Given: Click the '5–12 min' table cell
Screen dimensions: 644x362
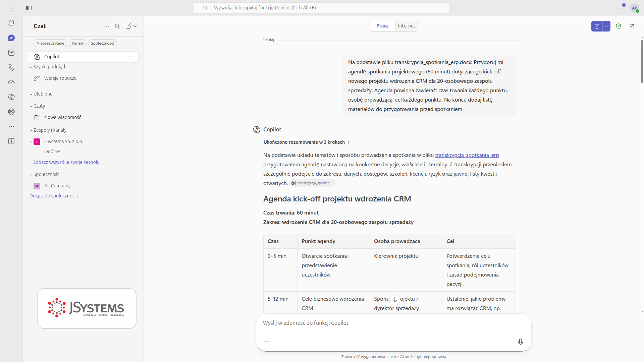Looking at the screenshot, I should tap(280, 303).
